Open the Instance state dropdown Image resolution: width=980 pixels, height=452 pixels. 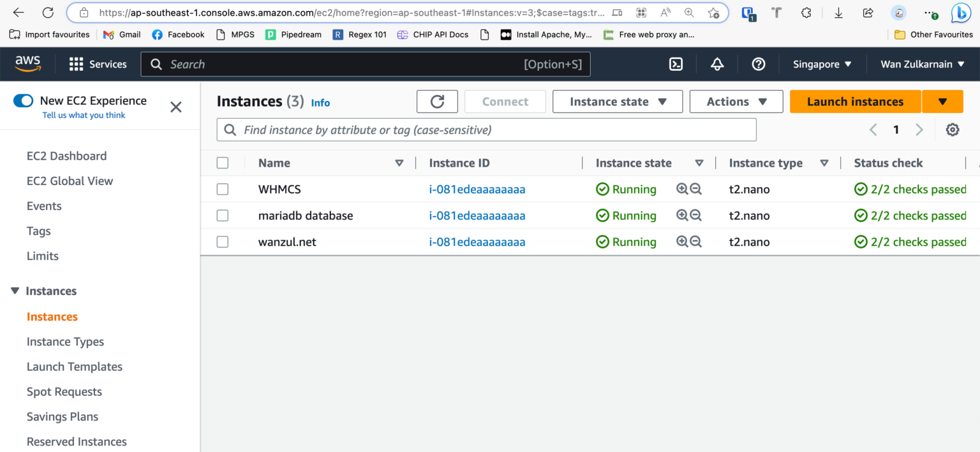coord(616,101)
